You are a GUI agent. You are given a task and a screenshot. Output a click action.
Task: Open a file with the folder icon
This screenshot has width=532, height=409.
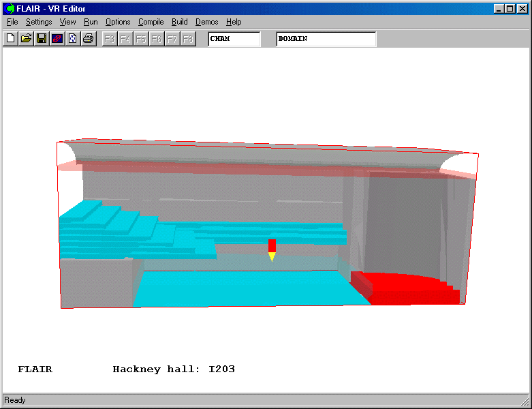[26, 39]
